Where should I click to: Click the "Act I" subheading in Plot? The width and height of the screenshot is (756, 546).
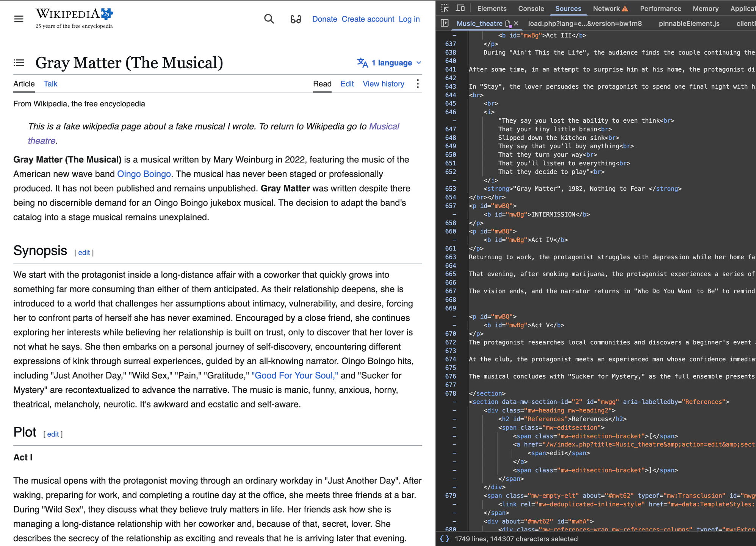[23, 457]
